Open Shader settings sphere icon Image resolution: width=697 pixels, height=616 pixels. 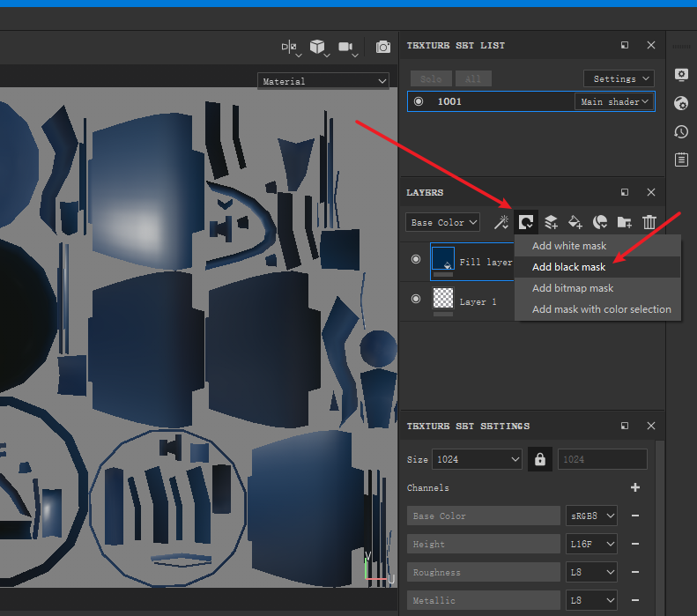coord(681,104)
